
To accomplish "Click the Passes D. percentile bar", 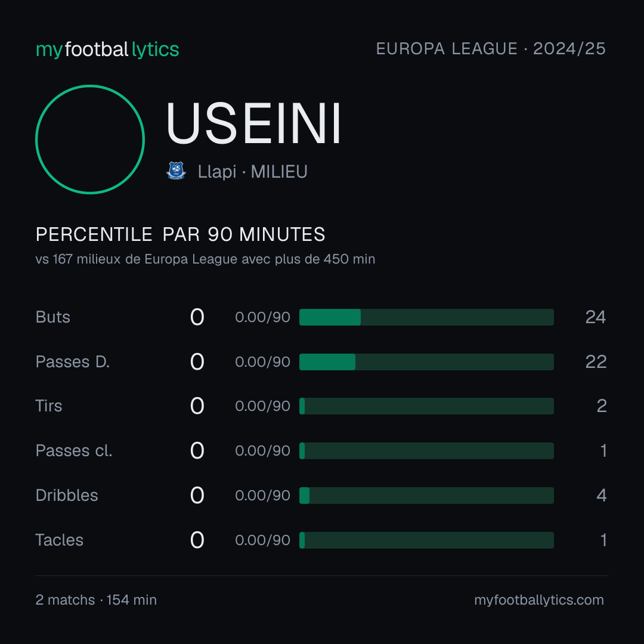I will (x=426, y=362).
